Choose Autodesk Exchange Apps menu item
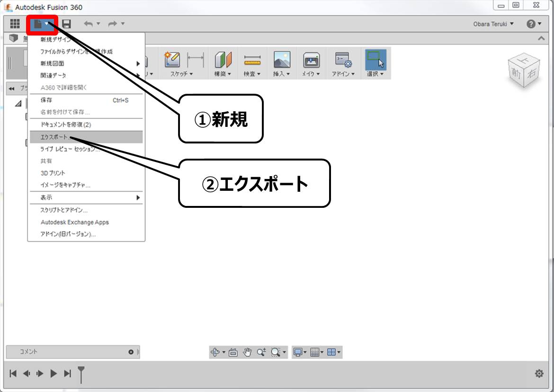The width and height of the screenshot is (554, 392). (86, 222)
